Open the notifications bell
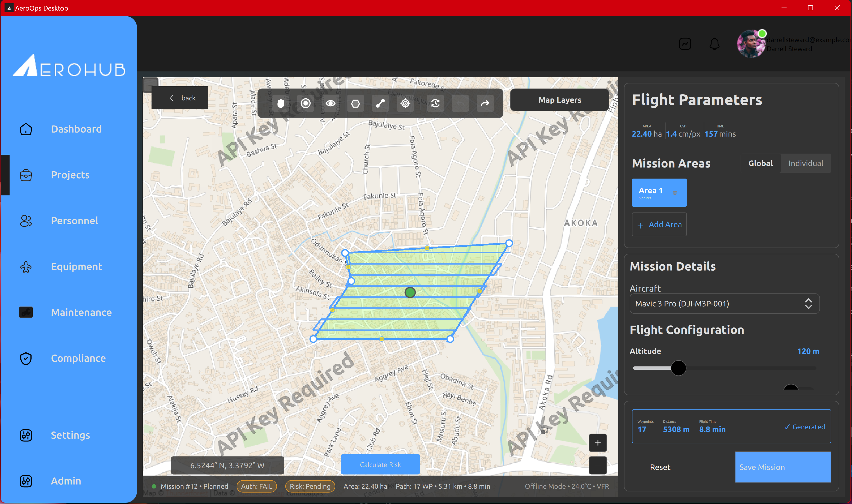 tap(714, 44)
